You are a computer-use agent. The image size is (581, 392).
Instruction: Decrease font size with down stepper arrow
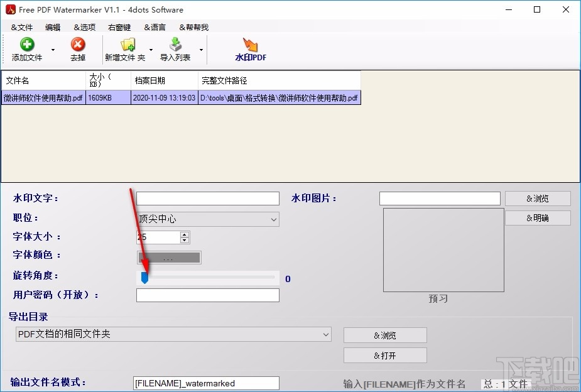pyautogui.click(x=185, y=240)
